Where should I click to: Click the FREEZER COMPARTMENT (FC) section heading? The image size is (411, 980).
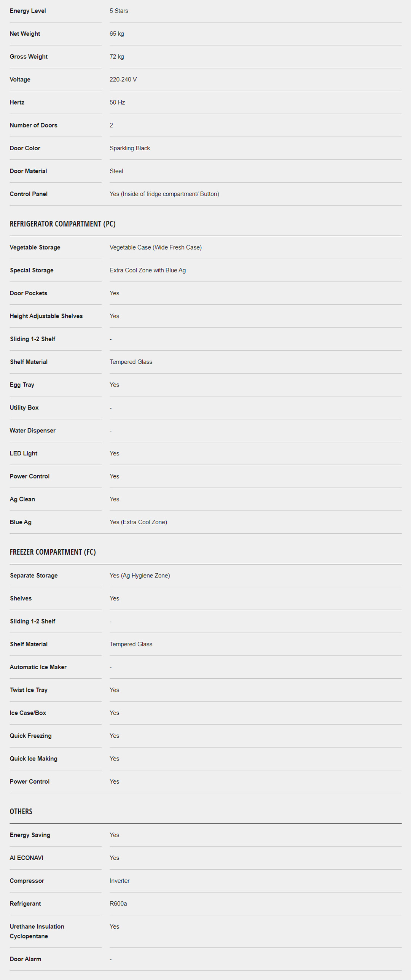pyautogui.click(x=53, y=552)
